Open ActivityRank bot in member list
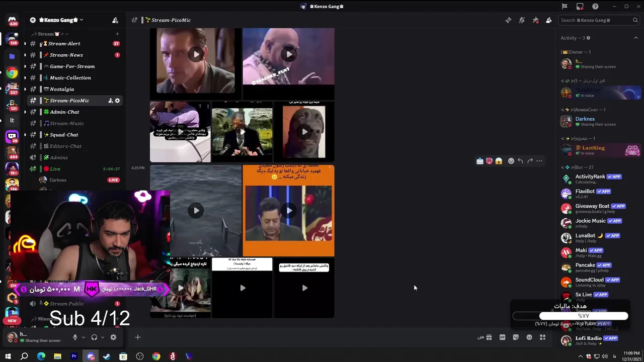644x362 pixels. (x=601, y=178)
